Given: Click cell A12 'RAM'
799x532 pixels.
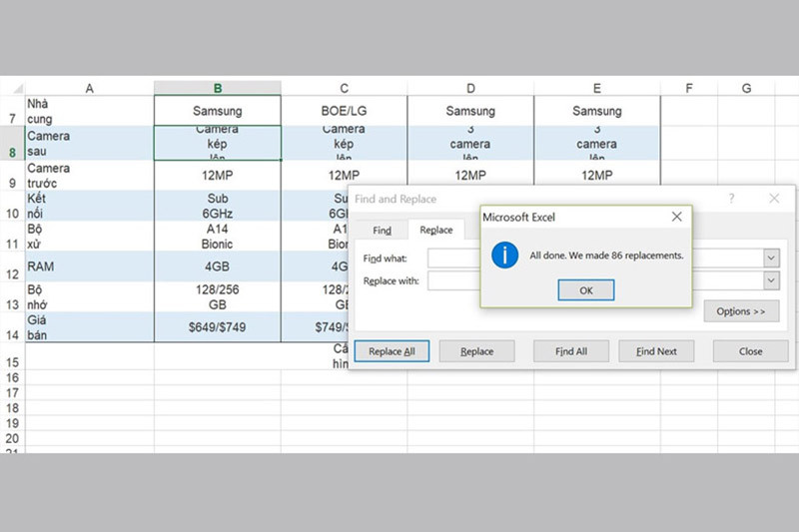Looking at the screenshot, I should point(90,266).
